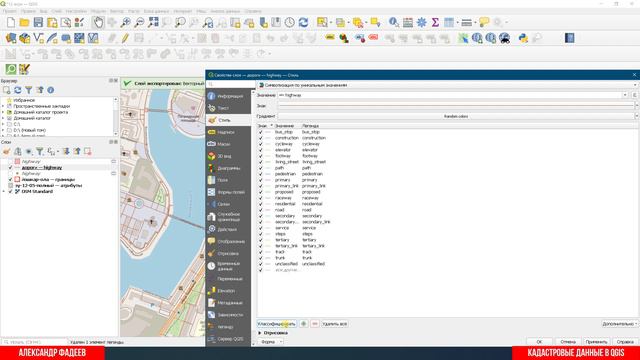Expand all layers in the Layers panel
The width and height of the screenshot is (640, 360).
66,151
